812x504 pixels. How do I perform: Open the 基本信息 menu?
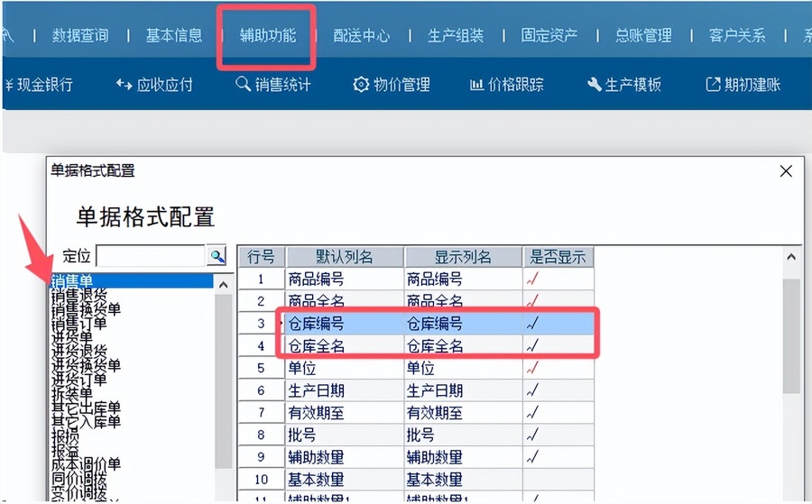click(174, 35)
